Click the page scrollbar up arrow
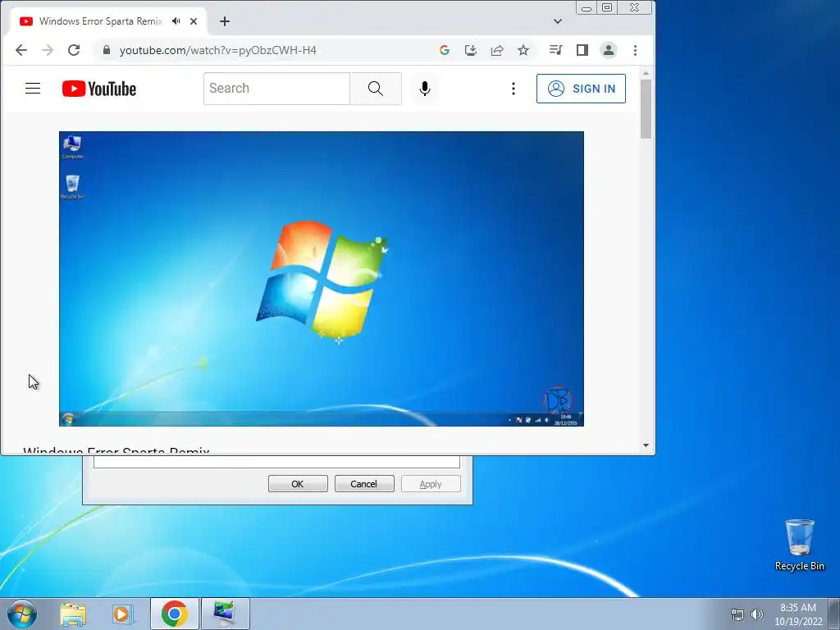The width and height of the screenshot is (840, 630). [646, 73]
